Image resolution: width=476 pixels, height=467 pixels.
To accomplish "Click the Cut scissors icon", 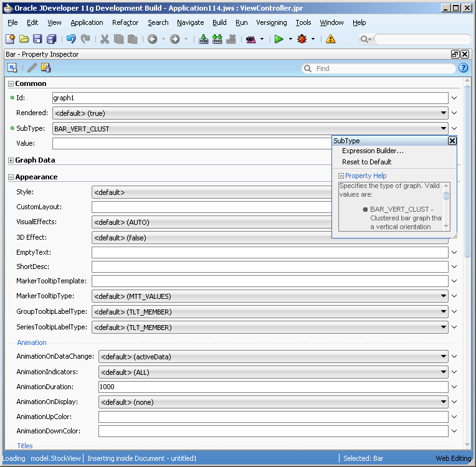I will tap(105, 39).
